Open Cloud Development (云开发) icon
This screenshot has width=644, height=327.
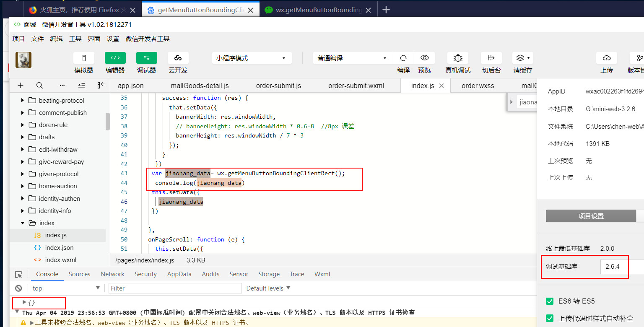click(x=178, y=58)
